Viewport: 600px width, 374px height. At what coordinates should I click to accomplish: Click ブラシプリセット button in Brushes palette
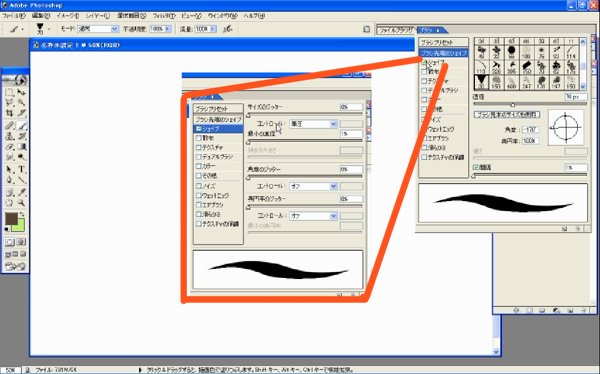tap(443, 42)
